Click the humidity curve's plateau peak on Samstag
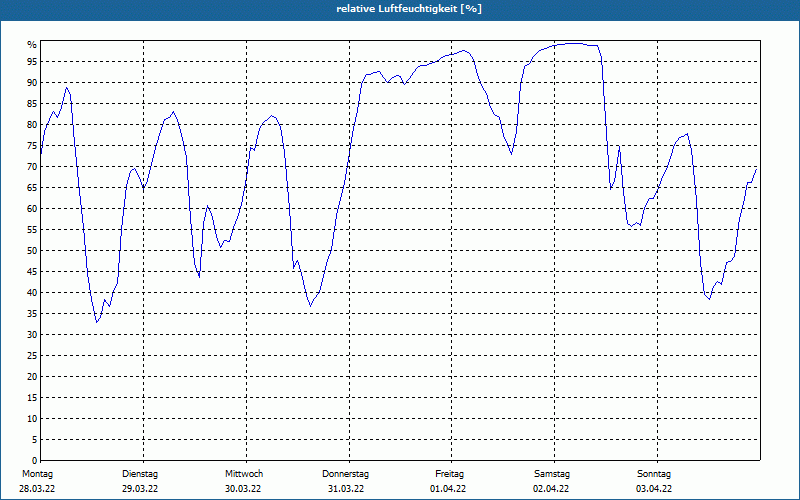 point(575,43)
